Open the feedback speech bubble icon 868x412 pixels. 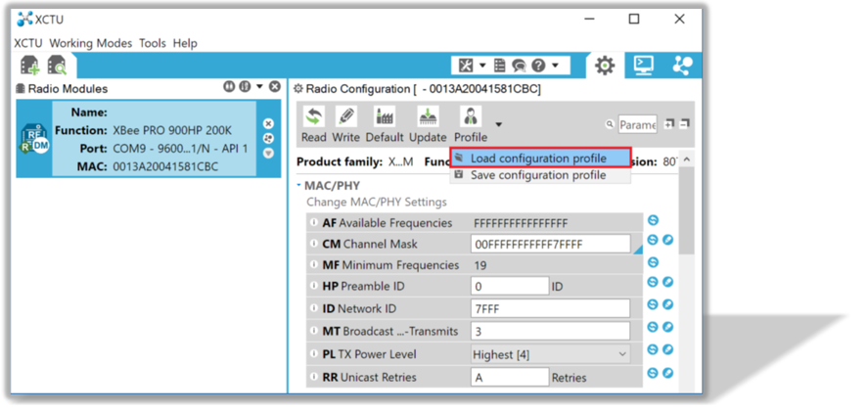(x=519, y=66)
